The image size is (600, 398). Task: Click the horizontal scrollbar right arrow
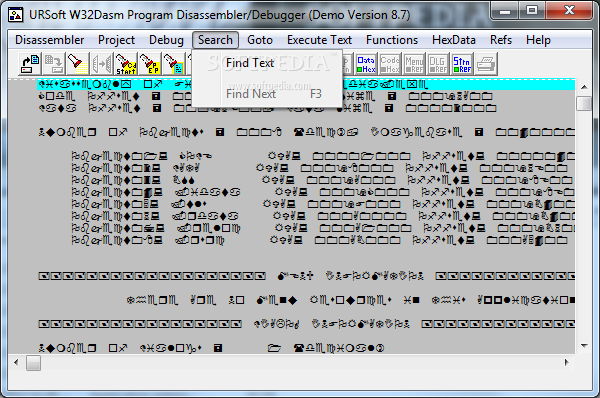(567, 362)
